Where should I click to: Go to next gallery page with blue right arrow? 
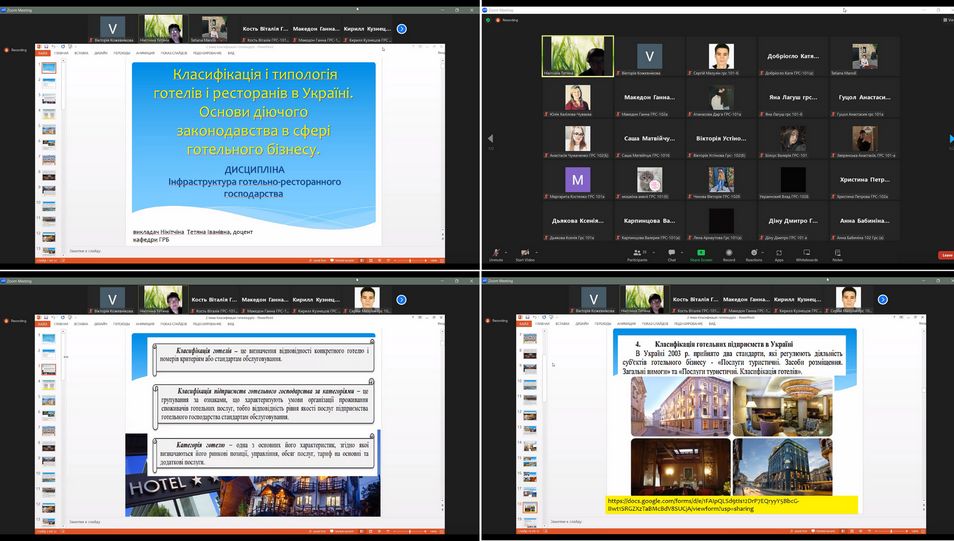(951, 139)
